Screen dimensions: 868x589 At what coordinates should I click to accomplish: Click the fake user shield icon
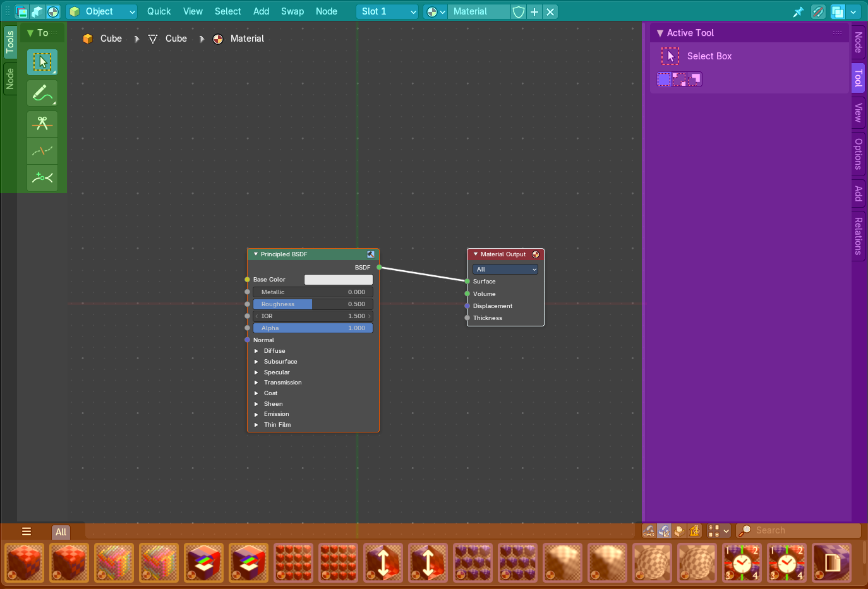coord(518,11)
